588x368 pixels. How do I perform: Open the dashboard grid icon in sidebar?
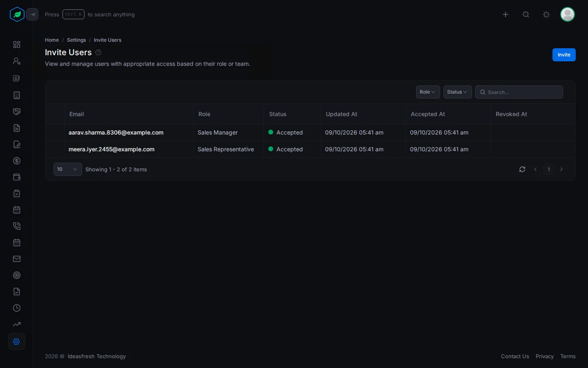point(17,45)
